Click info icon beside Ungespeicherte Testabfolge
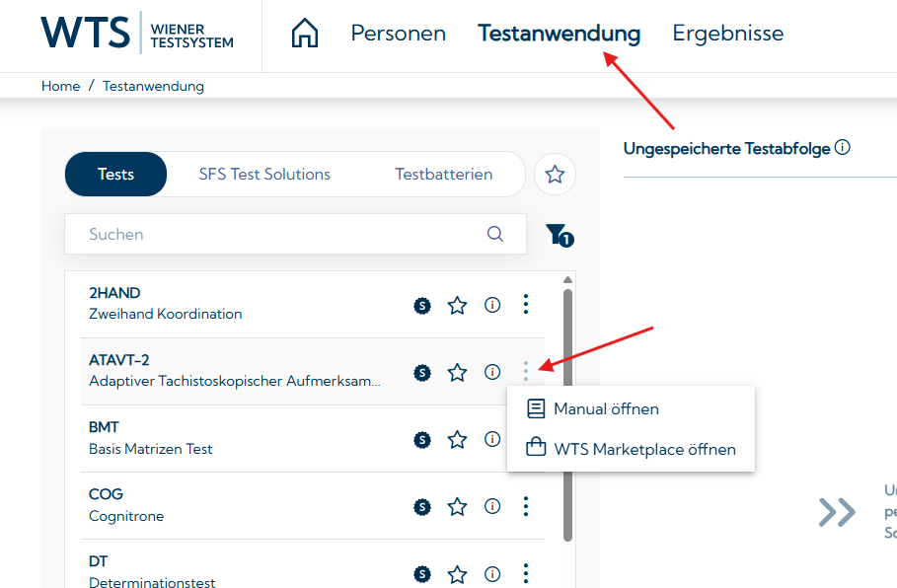 coord(842,148)
